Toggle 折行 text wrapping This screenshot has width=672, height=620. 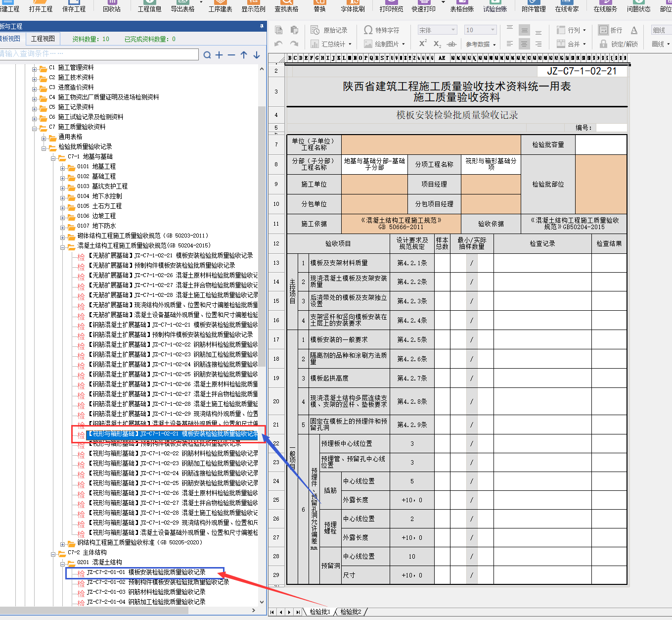pos(611,30)
